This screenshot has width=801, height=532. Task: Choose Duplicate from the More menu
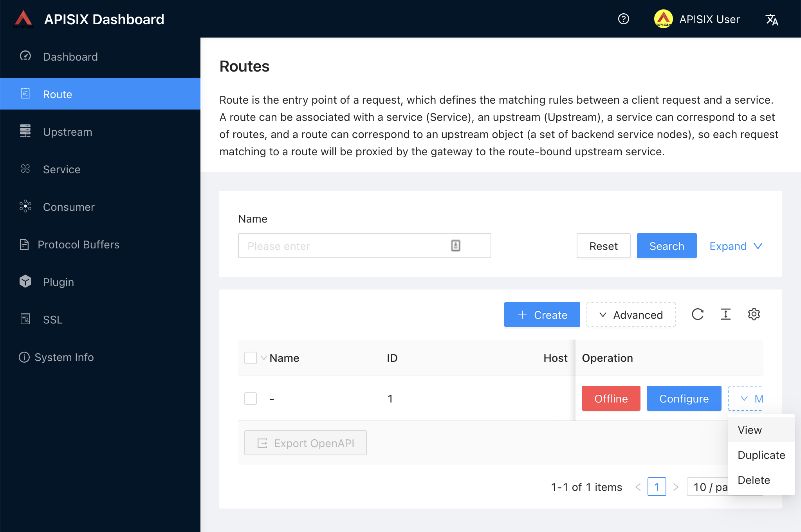(x=761, y=455)
